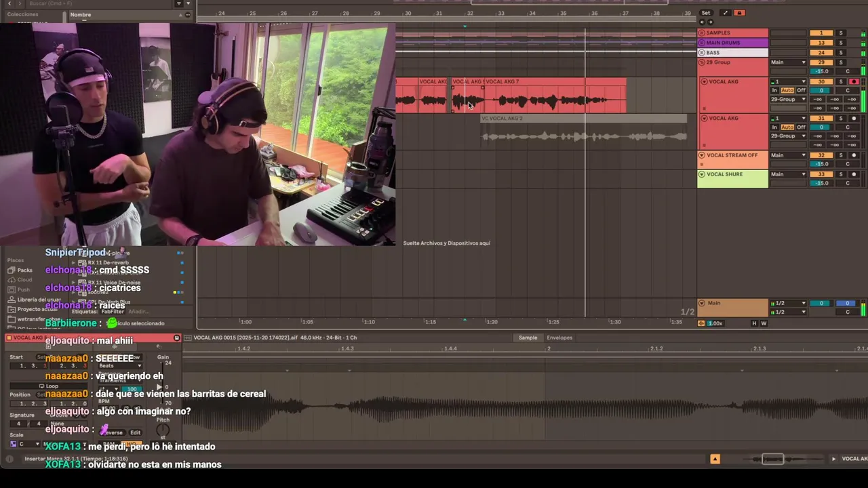Click the next locator arrow icon

(x=710, y=22)
